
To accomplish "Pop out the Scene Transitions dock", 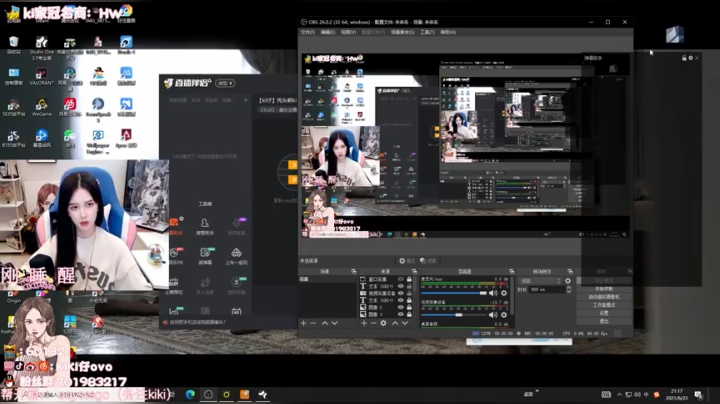I will tap(570, 271).
